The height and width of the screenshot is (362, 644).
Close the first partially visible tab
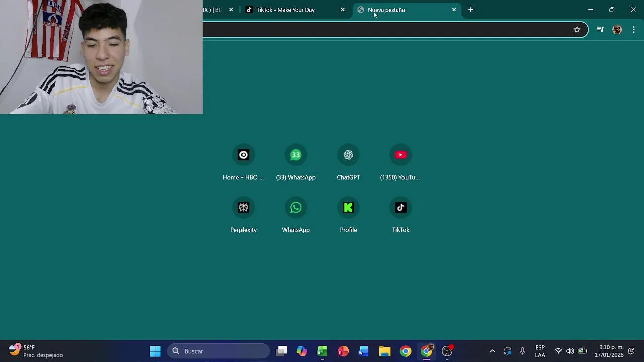[231, 10]
